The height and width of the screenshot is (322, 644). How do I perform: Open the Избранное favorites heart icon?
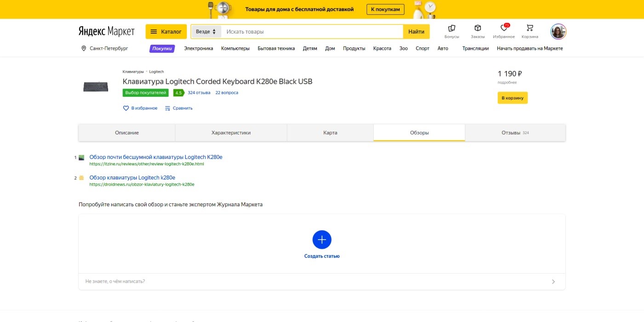point(504,31)
